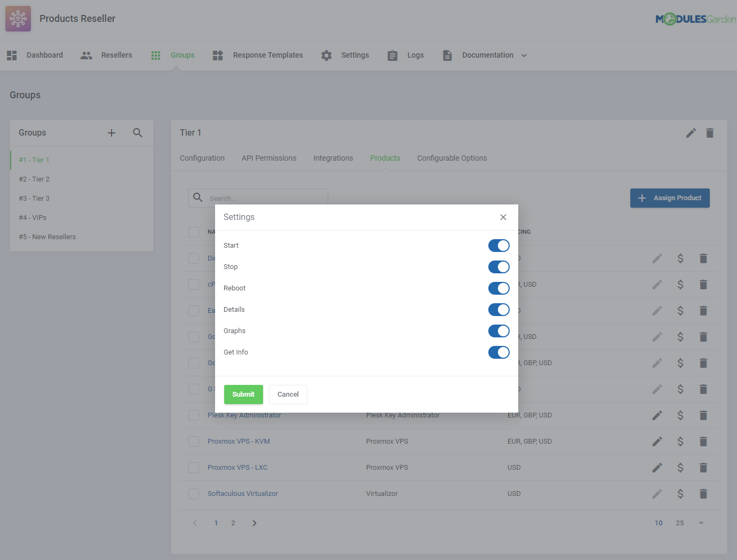The height and width of the screenshot is (560, 737).
Task: Delete the Proxmox VPS - KVM product
Action: (703, 441)
